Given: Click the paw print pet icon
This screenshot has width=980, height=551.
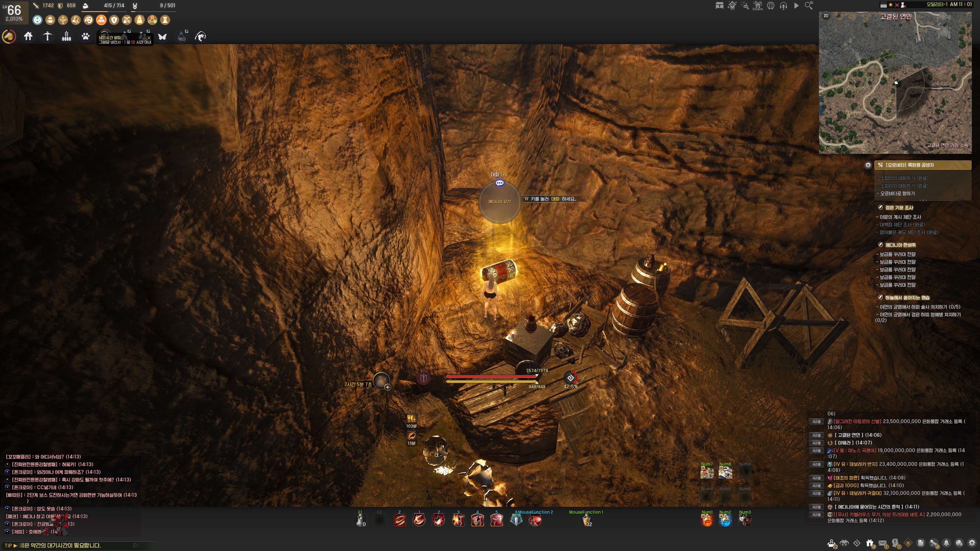Looking at the screenshot, I should pos(85,36).
